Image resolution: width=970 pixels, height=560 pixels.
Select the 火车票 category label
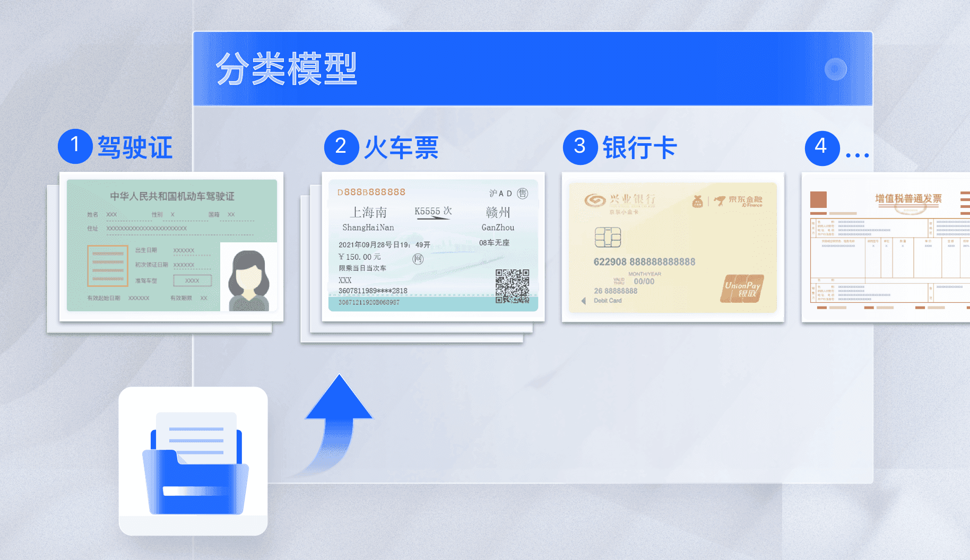point(401,147)
